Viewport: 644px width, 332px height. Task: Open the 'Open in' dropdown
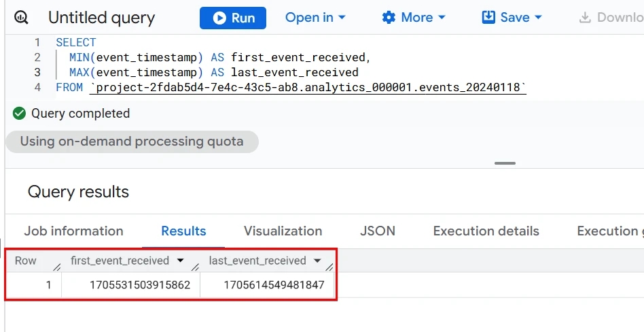pyautogui.click(x=315, y=18)
